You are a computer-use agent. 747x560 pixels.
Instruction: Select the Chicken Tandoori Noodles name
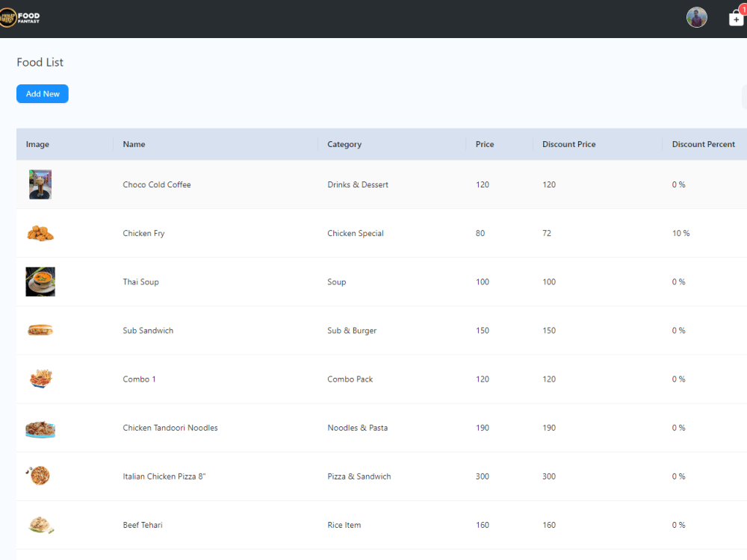click(x=170, y=428)
